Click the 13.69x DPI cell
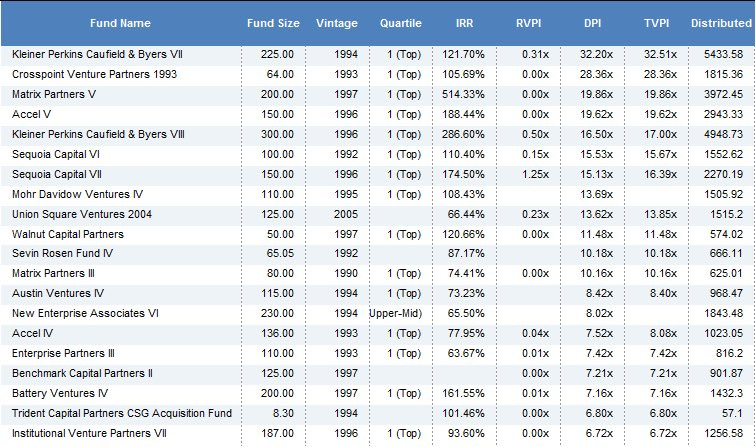The image size is (756, 447). 596,195
